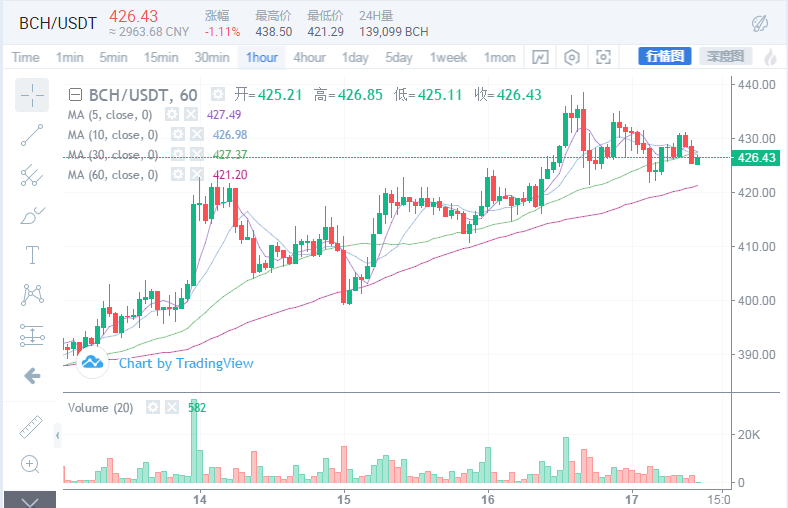
Task: Select the brush drawing tool
Action: (x=32, y=216)
